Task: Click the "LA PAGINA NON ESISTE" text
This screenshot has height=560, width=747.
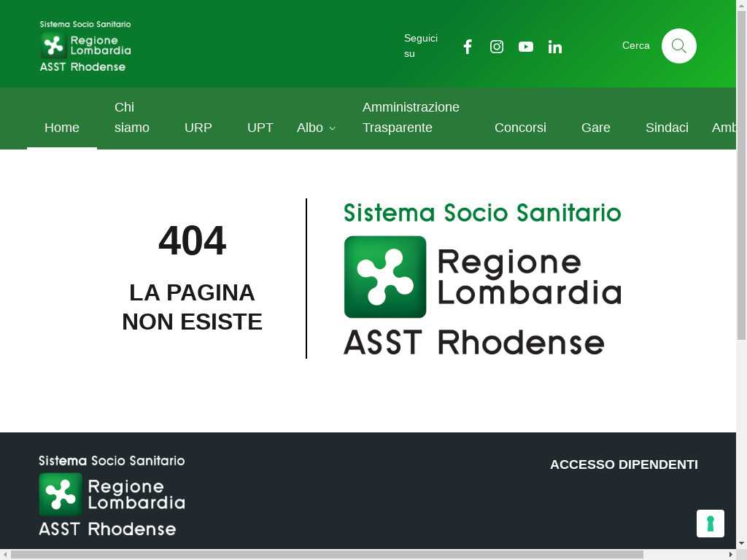Action: coord(192,307)
